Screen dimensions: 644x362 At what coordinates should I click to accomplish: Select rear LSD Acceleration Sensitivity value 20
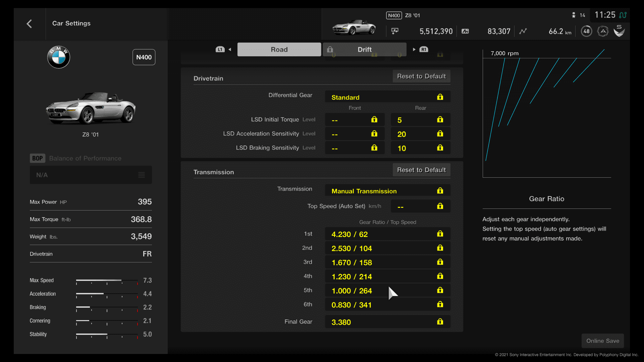click(420, 134)
